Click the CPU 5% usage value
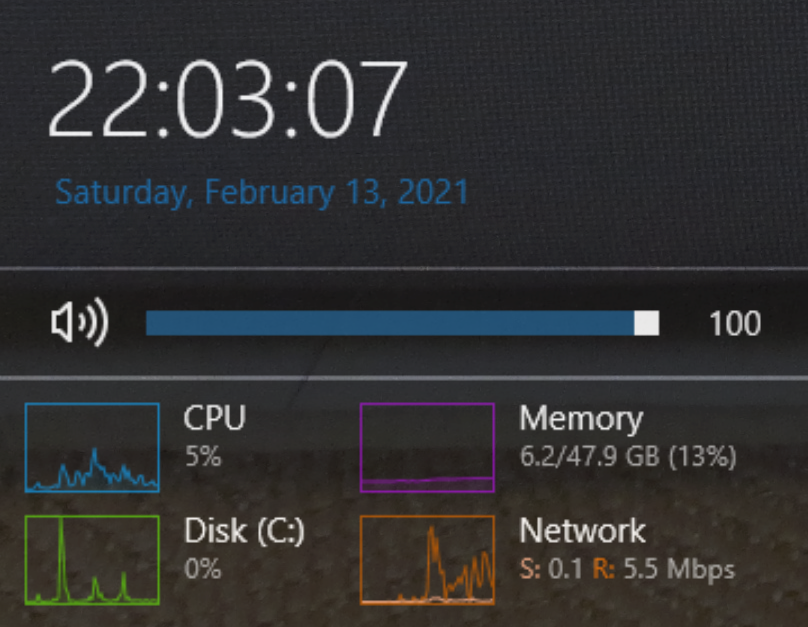This screenshot has height=627, width=808. click(x=203, y=457)
